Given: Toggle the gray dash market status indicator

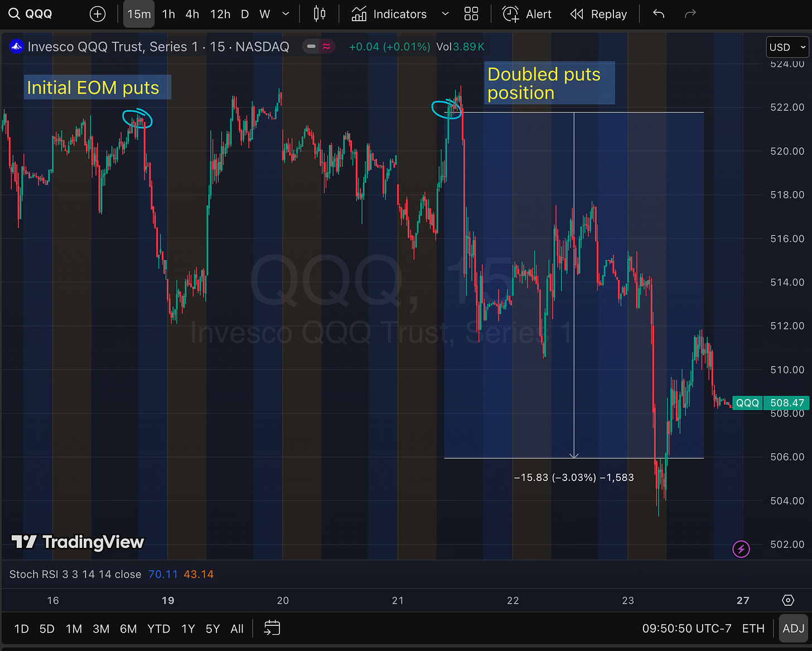Looking at the screenshot, I should pos(311,47).
